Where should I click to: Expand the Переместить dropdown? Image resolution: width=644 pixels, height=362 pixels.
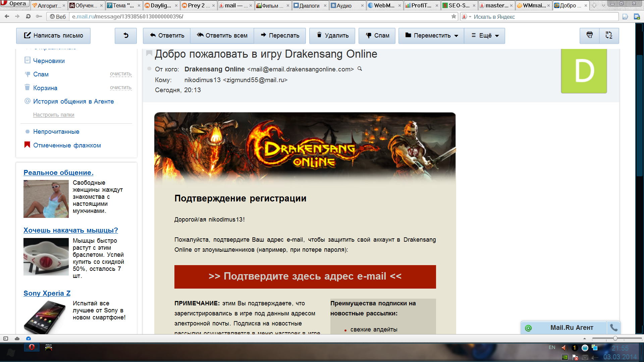tap(431, 36)
